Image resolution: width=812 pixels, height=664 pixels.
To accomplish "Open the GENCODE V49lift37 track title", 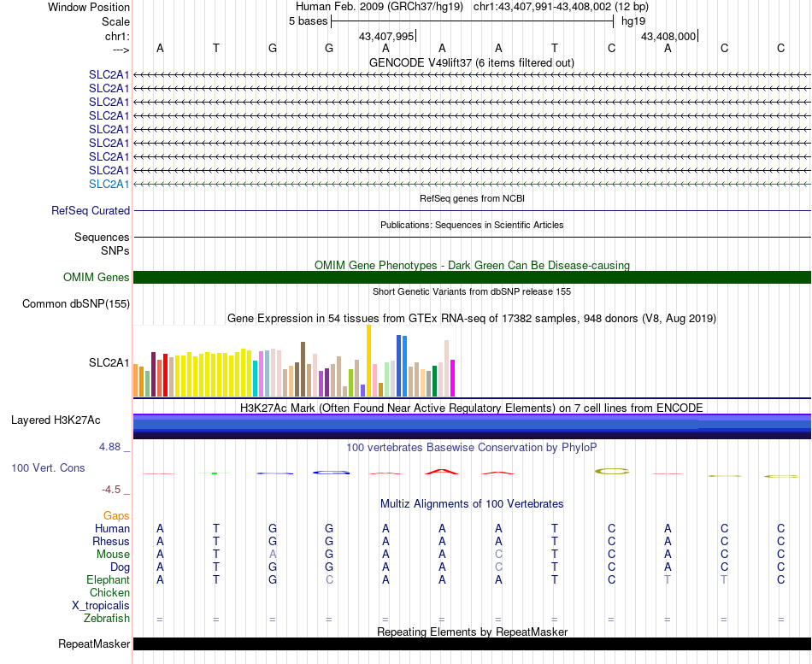I will 472,62.
